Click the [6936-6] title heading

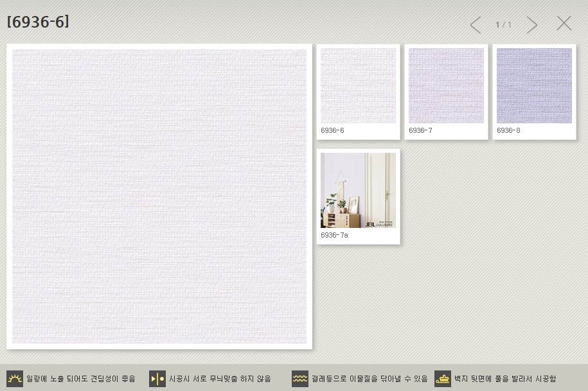(x=38, y=22)
